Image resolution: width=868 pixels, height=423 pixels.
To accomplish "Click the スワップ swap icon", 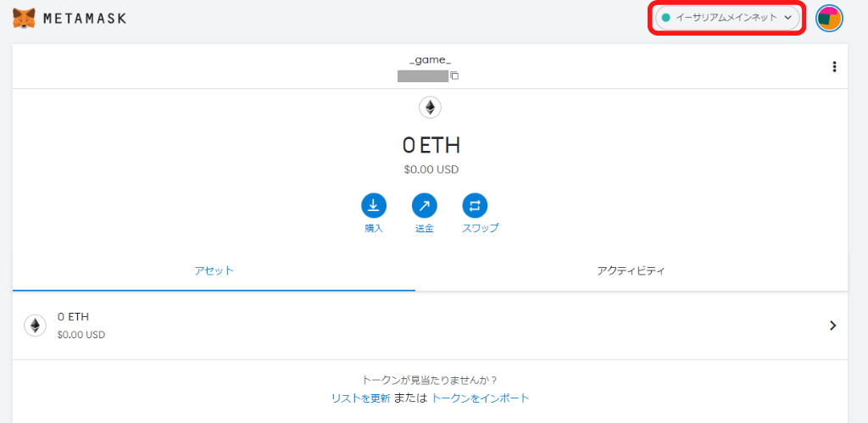I will [475, 206].
